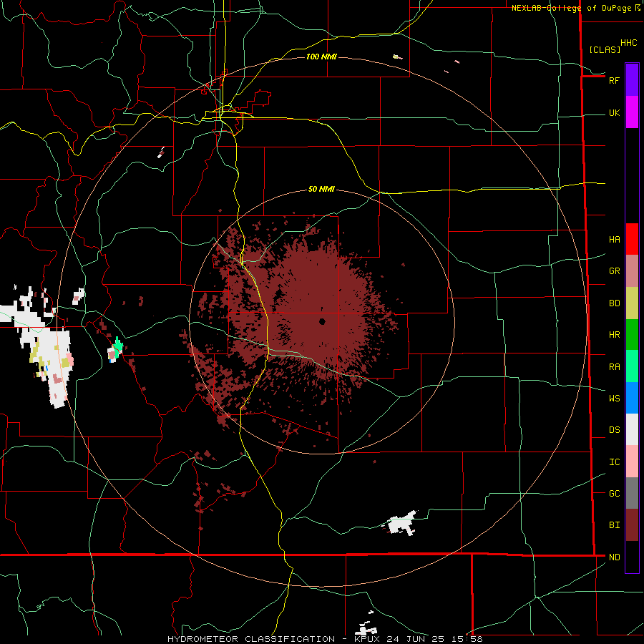Click the GR legend label
The height and width of the screenshot is (644, 644).
(614, 271)
